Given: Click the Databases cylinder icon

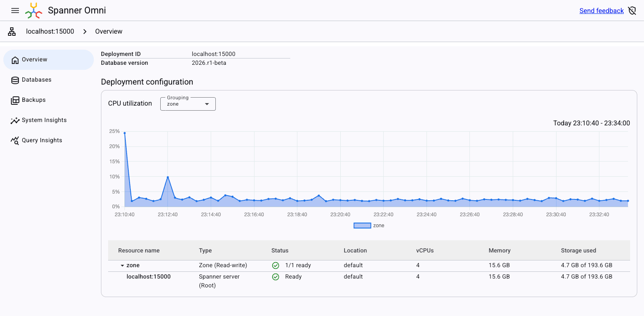Looking at the screenshot, I should [15, 80].
